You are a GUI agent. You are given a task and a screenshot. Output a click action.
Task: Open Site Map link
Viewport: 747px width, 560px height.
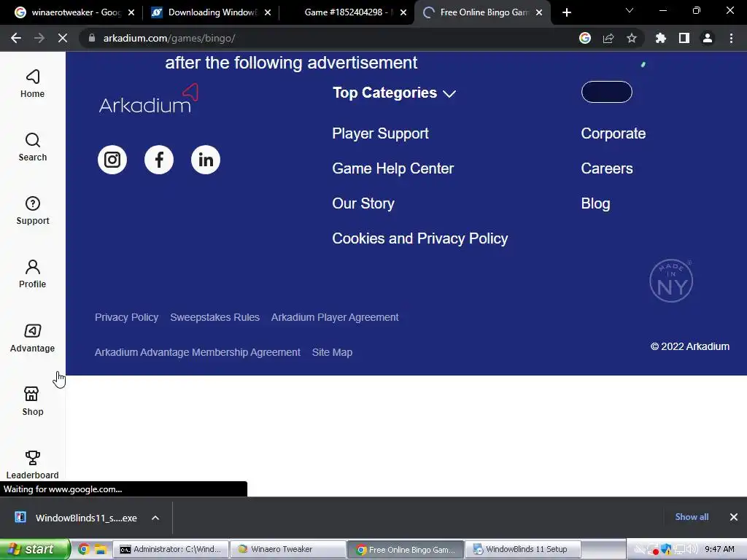click(x=332, y=352)
